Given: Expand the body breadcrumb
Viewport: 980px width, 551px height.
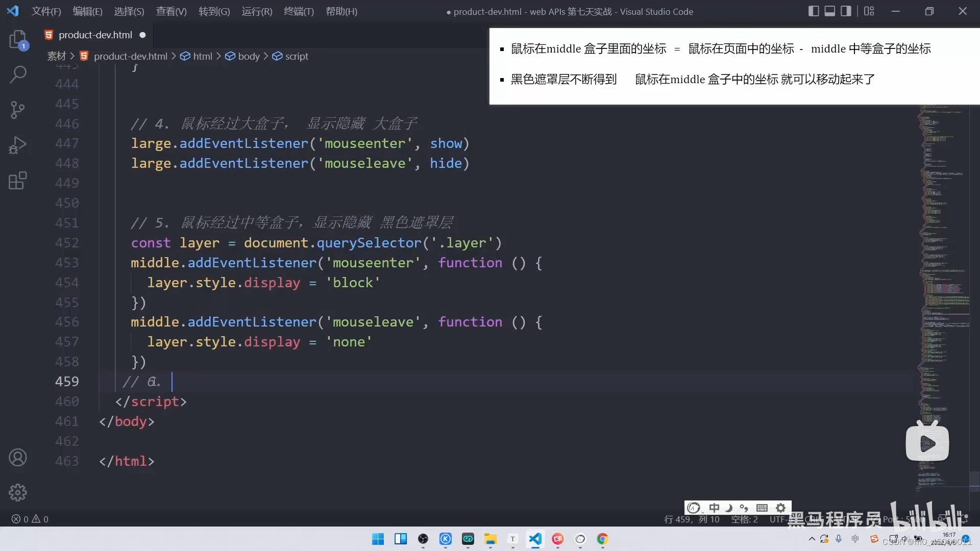Looking at the screenshot, I should pos(249,56).
